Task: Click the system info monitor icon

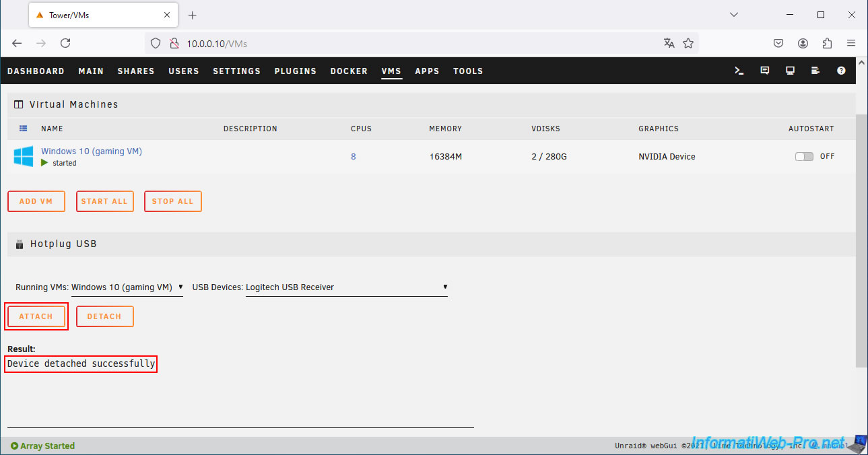Action: click(x=790, y=71)
